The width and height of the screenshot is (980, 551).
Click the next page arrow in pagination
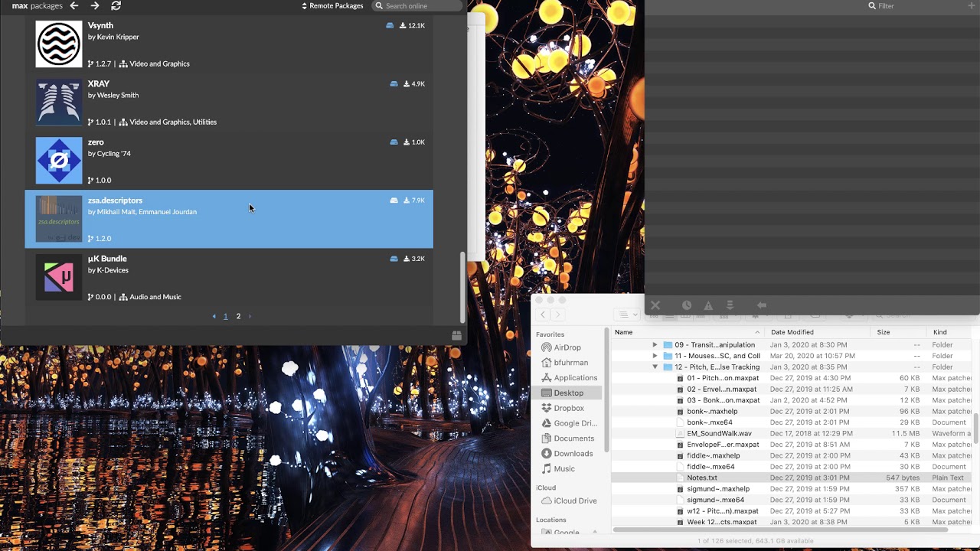[250, 316]
